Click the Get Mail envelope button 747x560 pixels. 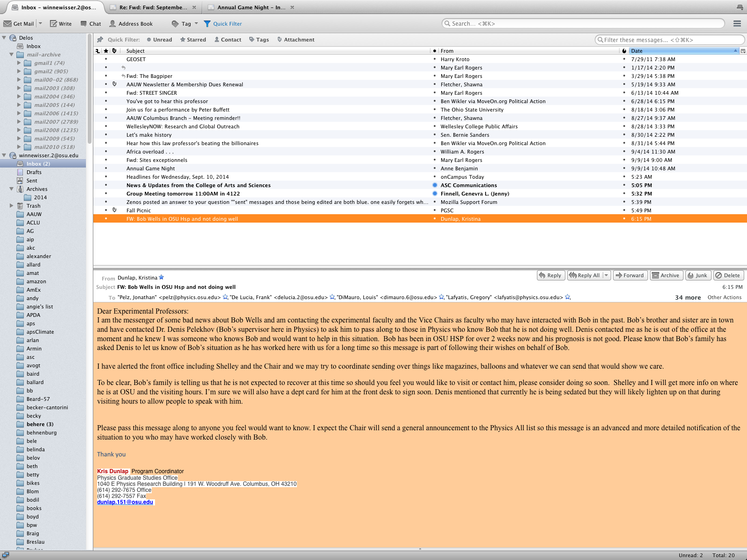tap(19, 24)
